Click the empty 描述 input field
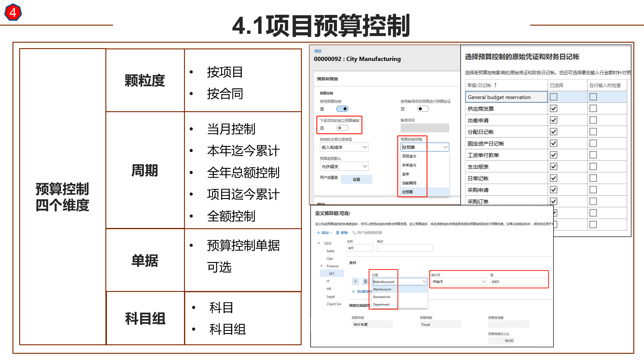The width and height of the screenshot is (644, 362). click(405, 248)
